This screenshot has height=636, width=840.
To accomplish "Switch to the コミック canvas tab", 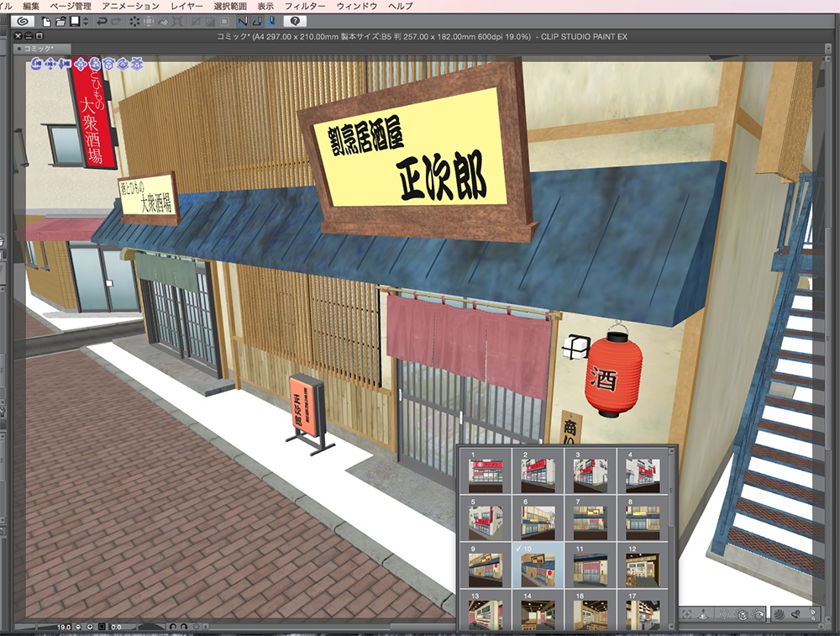I will [38, 49].
